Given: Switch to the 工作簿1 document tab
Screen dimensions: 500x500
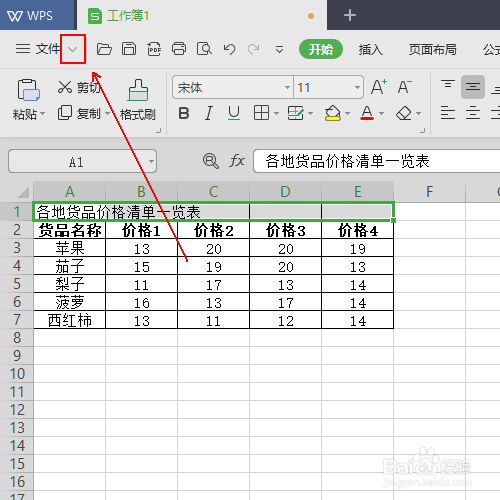Looking at the screenshot, I should 201,15.
